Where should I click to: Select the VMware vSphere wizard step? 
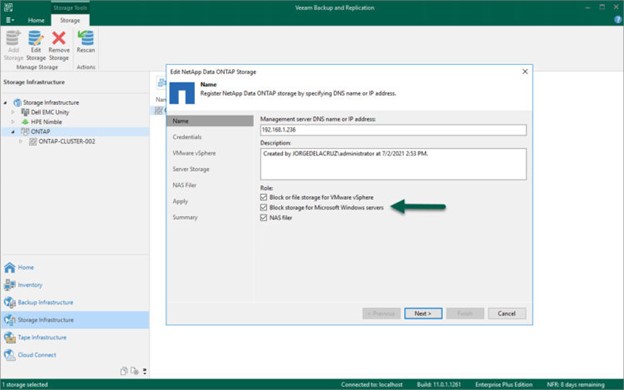(194, 153)
